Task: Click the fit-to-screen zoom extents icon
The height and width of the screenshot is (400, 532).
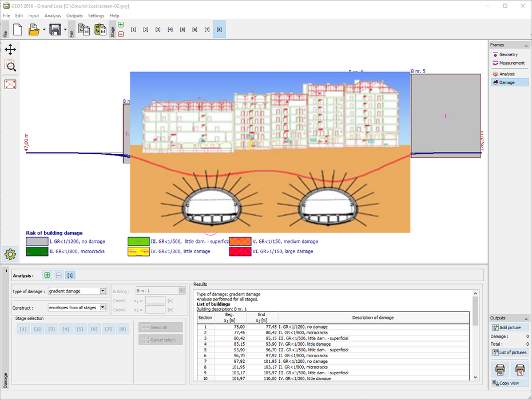Action: [10, 84]
